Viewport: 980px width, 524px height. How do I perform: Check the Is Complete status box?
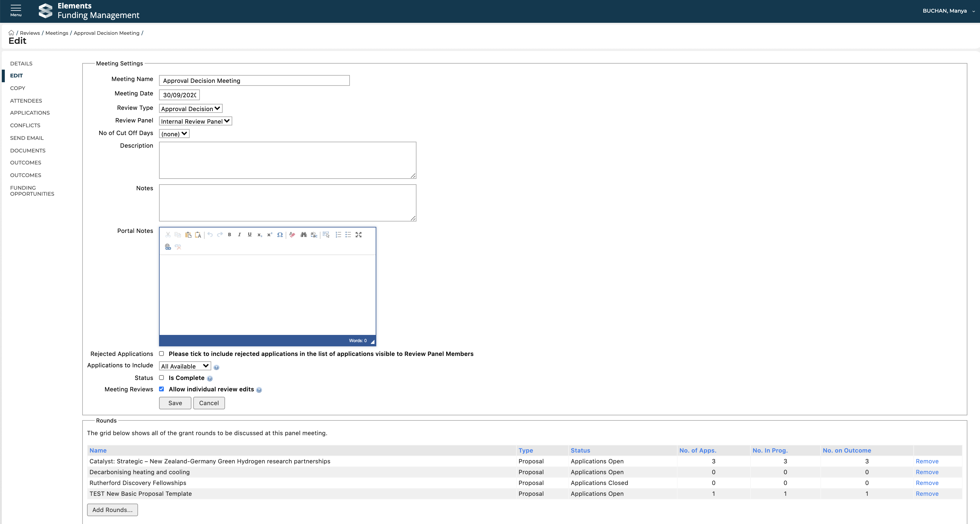click(162, 378)
